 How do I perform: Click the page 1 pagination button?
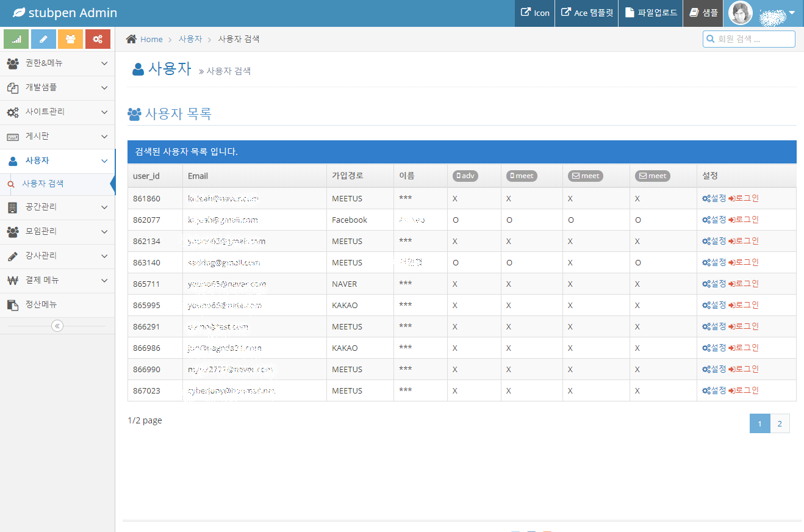click(760, 423)
